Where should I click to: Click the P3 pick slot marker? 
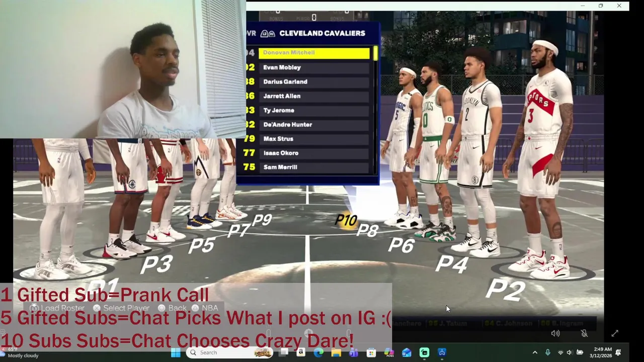[156, 264]
